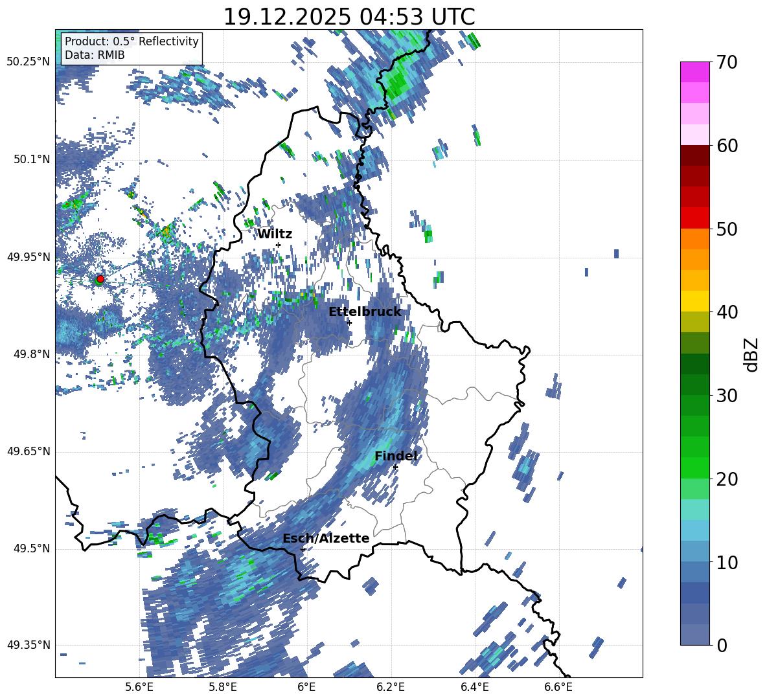The width and height of the screenshot is (767, 700).
Task: Click the 49.65°N latitude tick label
Action: 29,451
